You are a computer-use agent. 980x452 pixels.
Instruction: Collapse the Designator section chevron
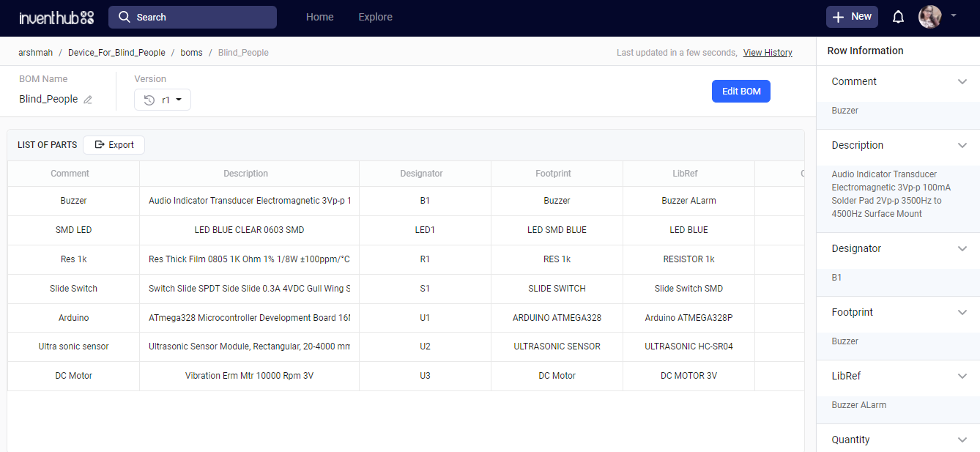(962, 249)
